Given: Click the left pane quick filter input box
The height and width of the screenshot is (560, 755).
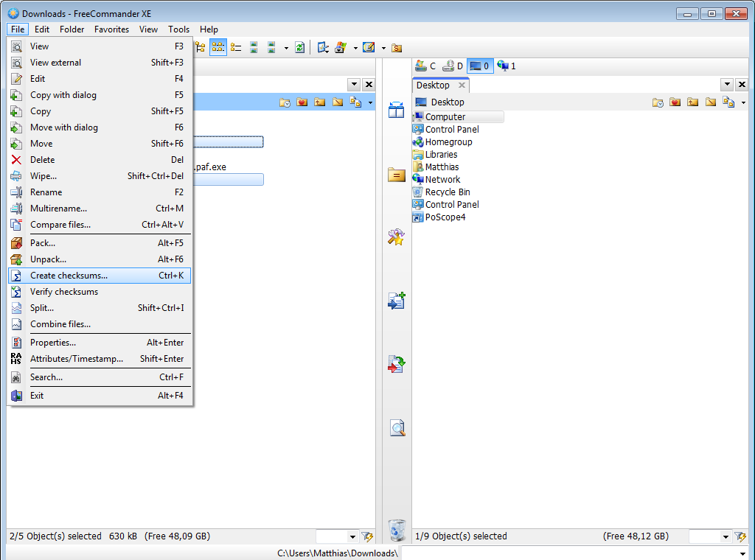Looking at the screenshot, I should pos(333,536).
